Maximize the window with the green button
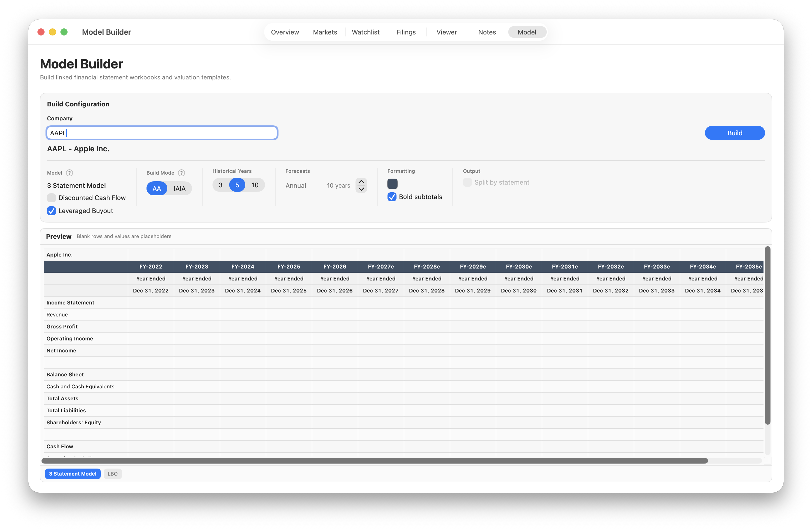This screenshot has width=812, height=530. [x=64, y=32]
